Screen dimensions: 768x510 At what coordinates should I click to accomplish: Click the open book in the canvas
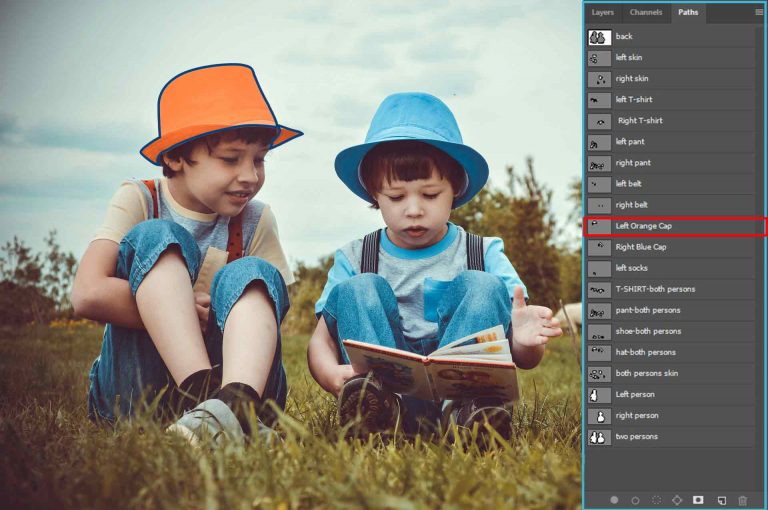(431, 365)
